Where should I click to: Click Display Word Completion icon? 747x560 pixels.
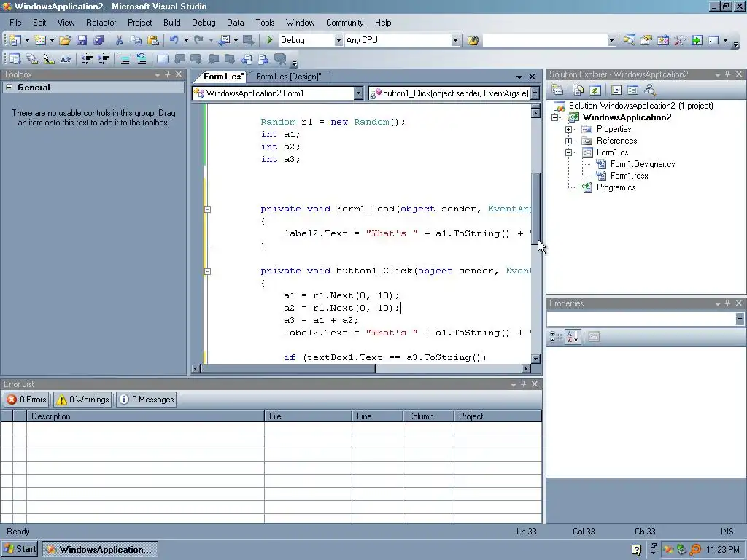[65, 59]
